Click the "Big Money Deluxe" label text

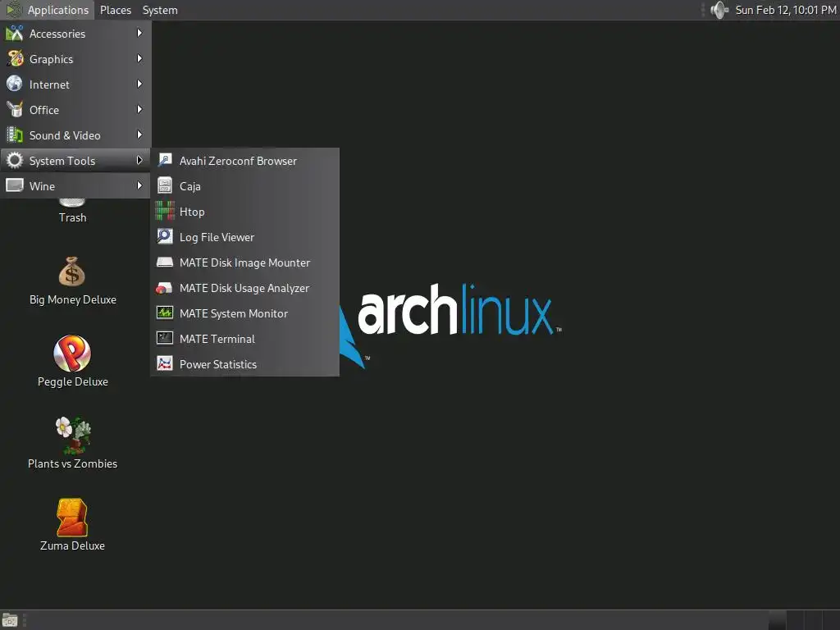pyautogui.click(x=73, y=299)
